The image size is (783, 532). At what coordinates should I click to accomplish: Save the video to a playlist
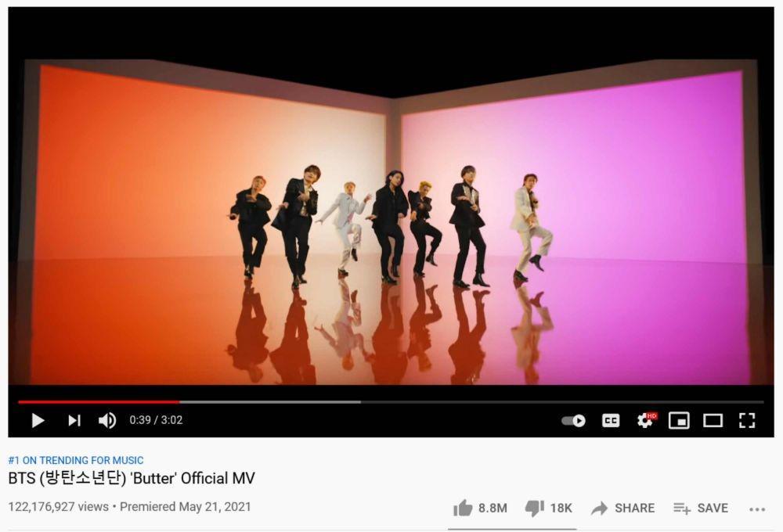click(x=701, y=508)
